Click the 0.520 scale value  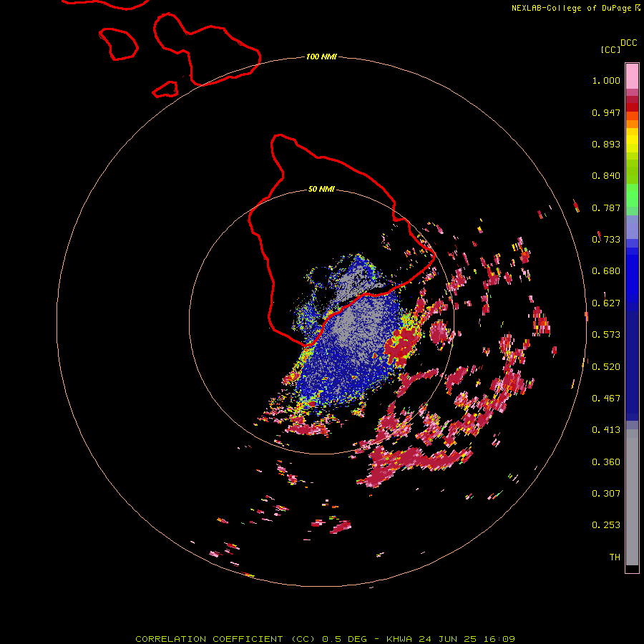[x=606, y=367]
